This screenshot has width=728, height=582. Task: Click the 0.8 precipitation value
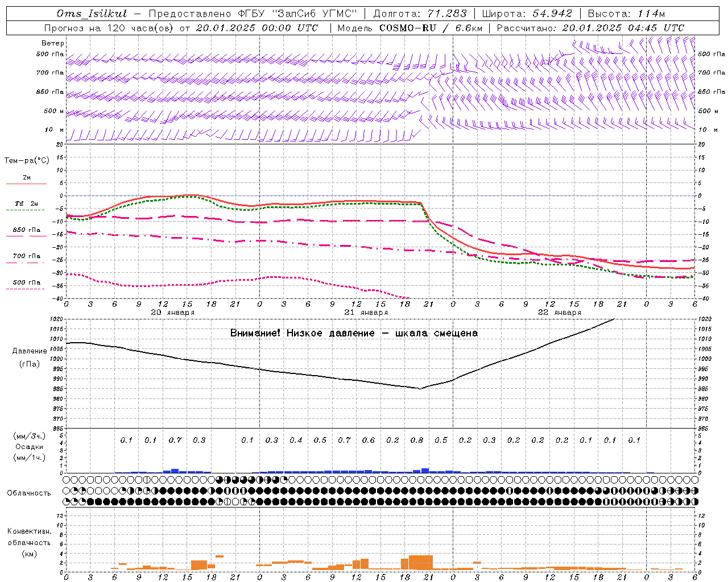coord(417,440)
